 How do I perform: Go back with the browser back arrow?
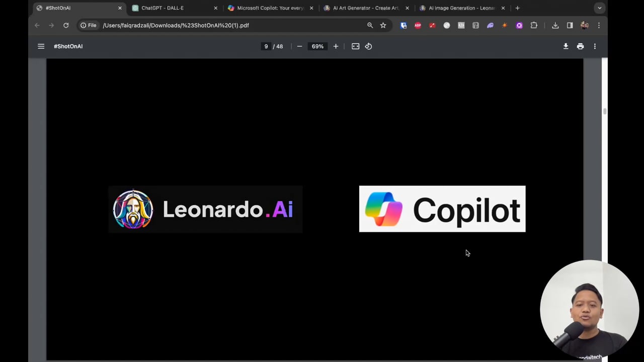click(x=37, y=25)
